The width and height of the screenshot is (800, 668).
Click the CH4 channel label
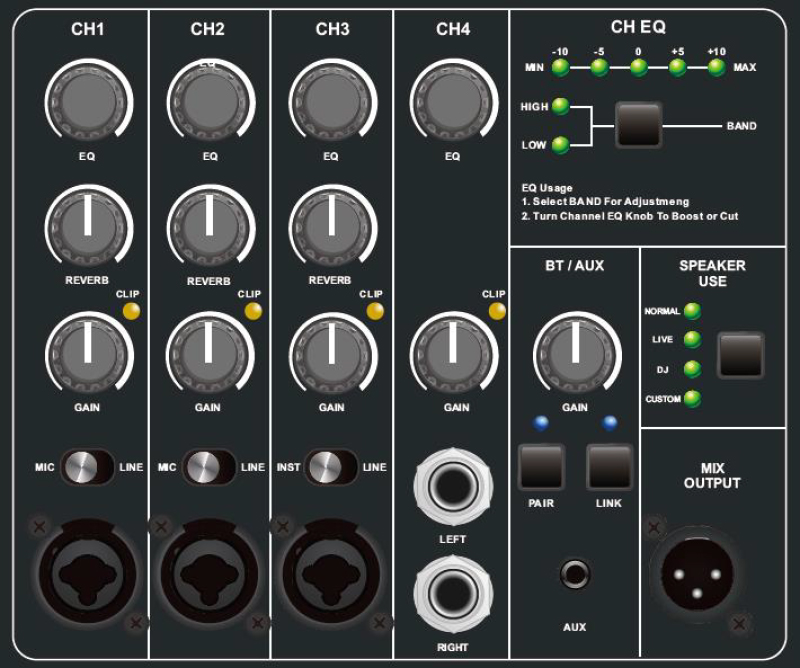[453, 29]
